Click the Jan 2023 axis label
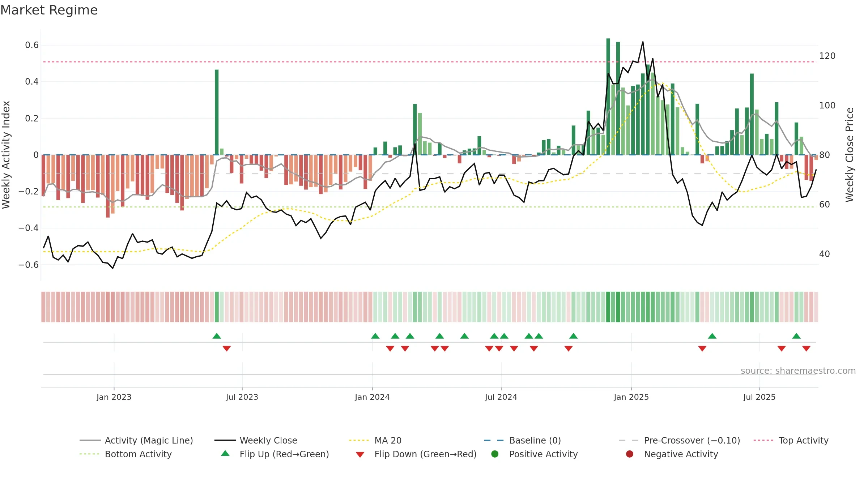Image resolution: width=868 pixels, height=488 pixels. (114, 397)
